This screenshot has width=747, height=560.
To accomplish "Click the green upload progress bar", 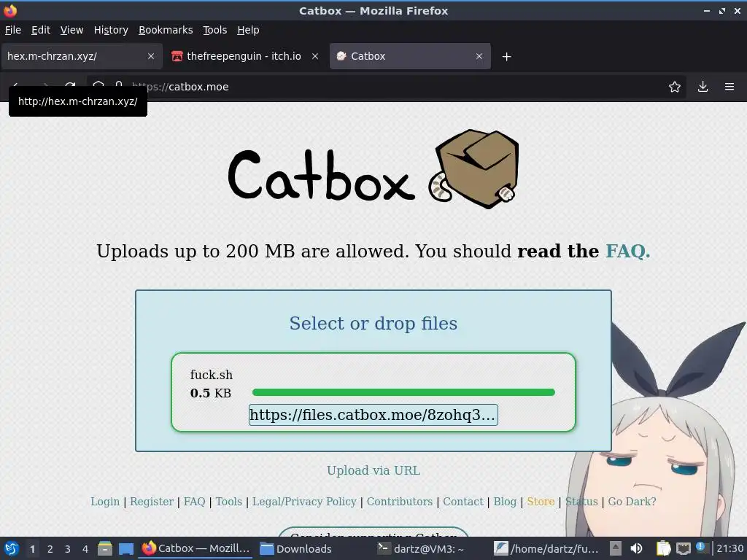I will point(403,392).
